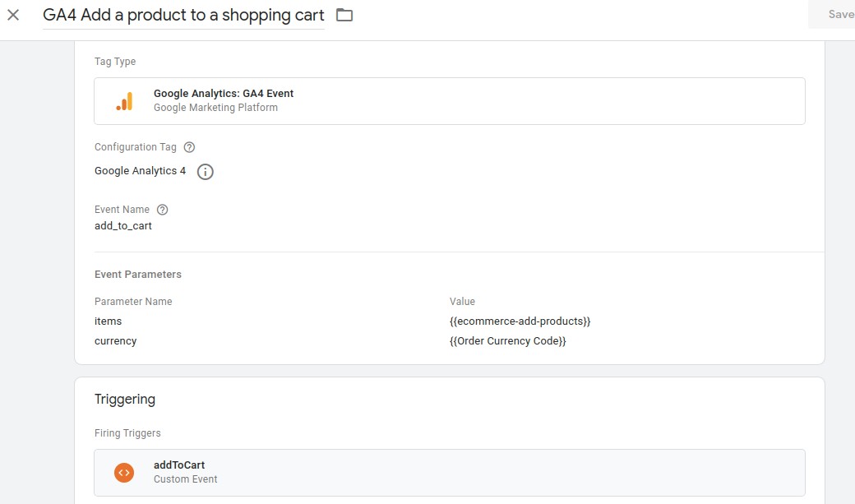The image size is (855, 504).
Task: Click the folder icon beside the tag name
Action: [344, 15]
